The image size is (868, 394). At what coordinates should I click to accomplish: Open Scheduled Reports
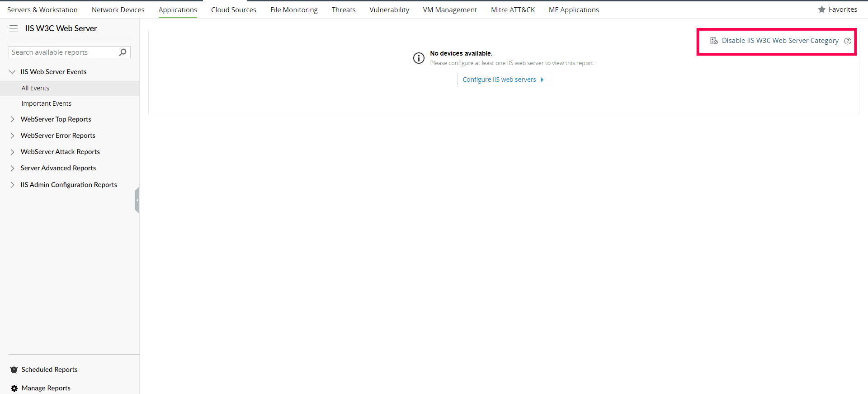(49, 370)
